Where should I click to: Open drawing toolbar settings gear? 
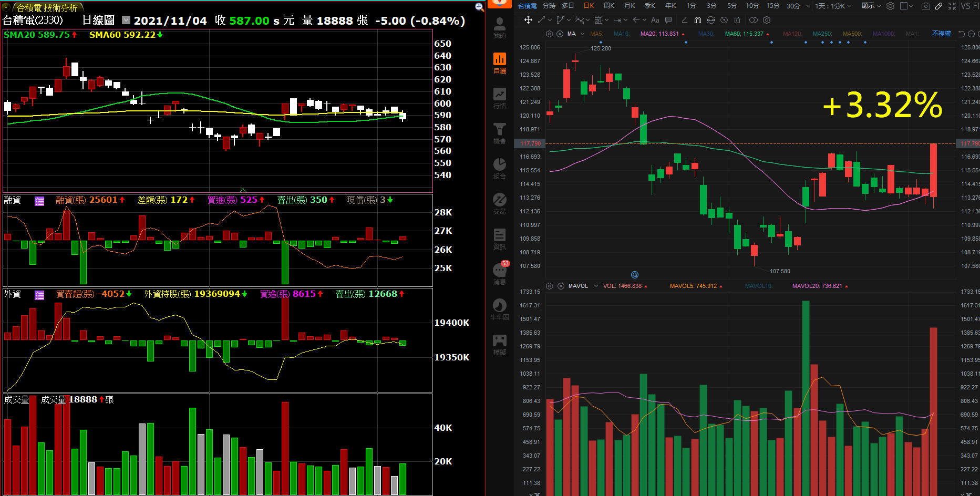[x=767, y=20]
